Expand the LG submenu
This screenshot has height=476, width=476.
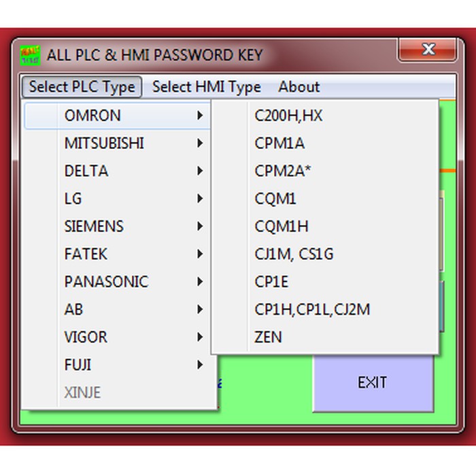pyautogui.click(x=118, y=199)
